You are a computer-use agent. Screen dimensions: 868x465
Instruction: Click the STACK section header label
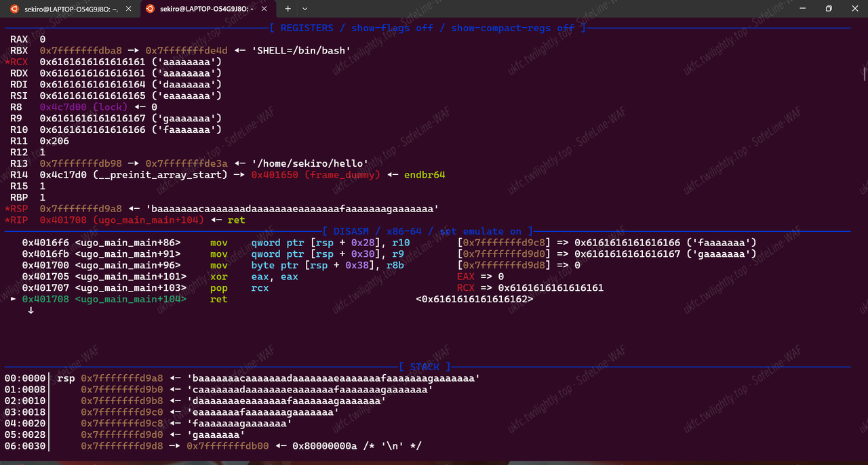[425, 367]
